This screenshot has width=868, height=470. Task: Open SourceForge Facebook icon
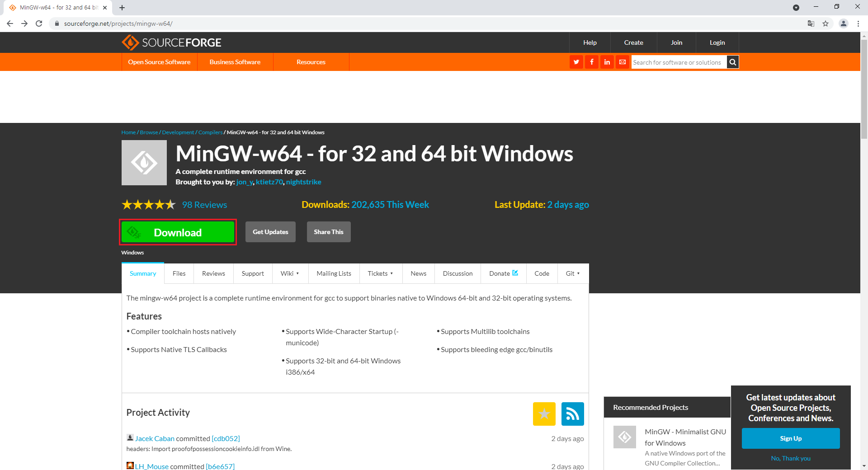click(x=591, y=62)
